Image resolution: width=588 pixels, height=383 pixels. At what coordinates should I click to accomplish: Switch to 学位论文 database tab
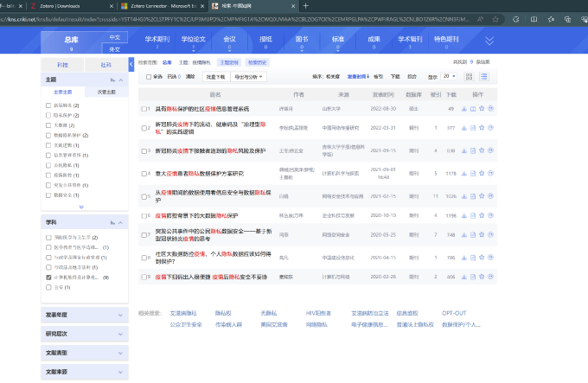click(x=194, y=41)
